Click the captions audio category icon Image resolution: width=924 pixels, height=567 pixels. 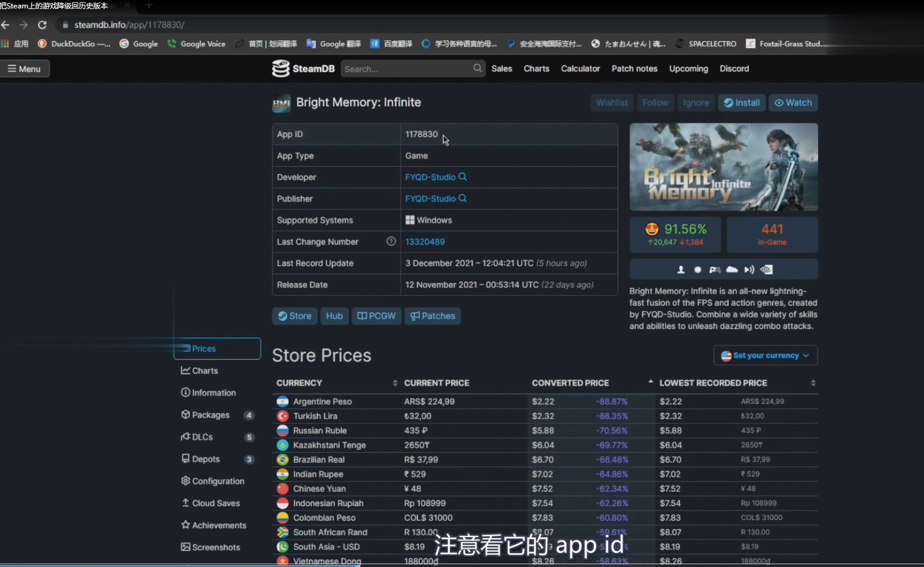[750, 270]
